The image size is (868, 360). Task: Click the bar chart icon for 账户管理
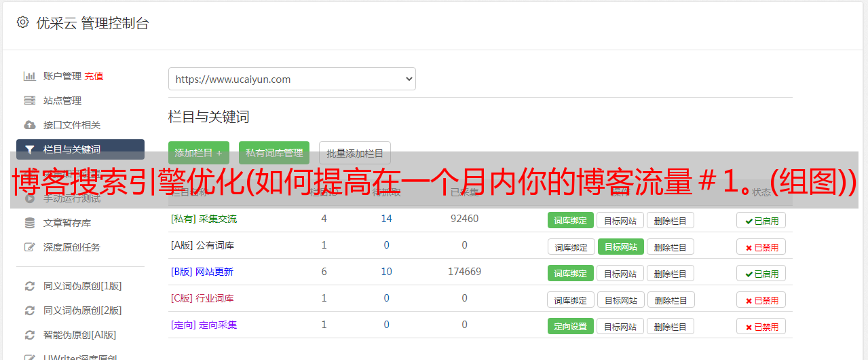tap(29, 76)
